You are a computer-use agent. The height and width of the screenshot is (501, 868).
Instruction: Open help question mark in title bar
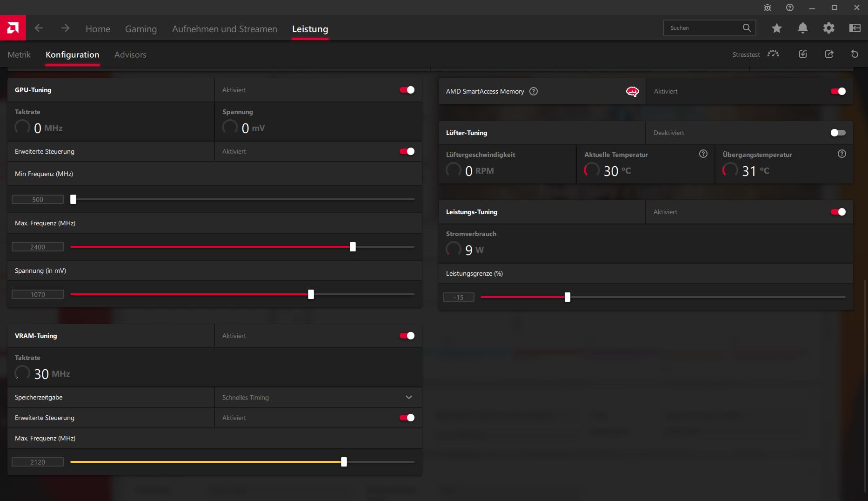tap(790, 7)
